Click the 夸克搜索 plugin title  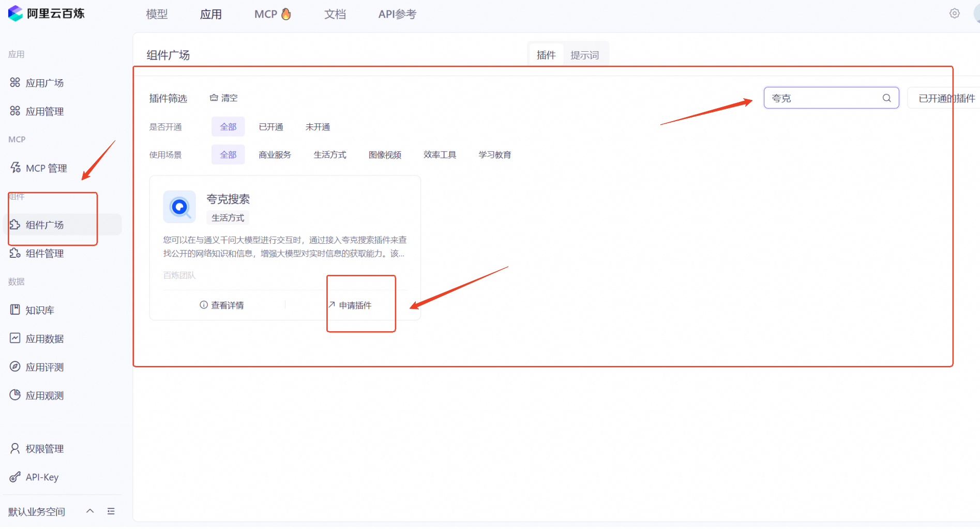[x=228, y=199]
